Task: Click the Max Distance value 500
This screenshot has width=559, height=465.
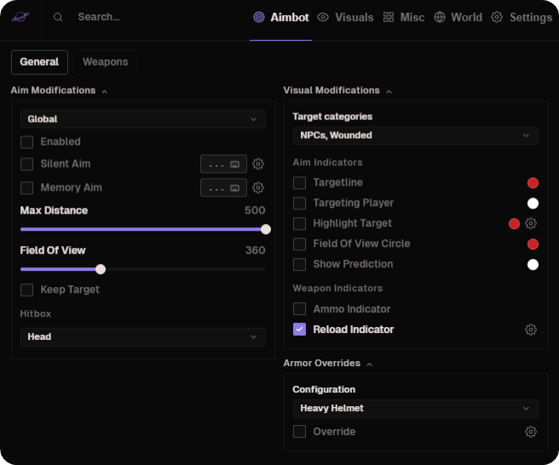Action: tap(255, 210)
